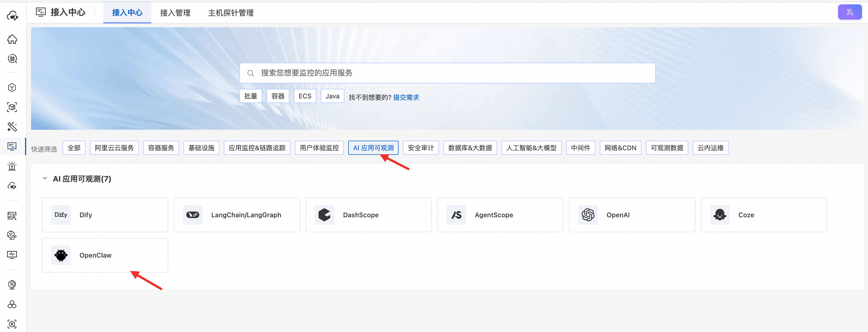The image size is (868, 332).
Task: Click the alarm light sidebar icon
Action: pyautogui.click(x=12, y=166)
